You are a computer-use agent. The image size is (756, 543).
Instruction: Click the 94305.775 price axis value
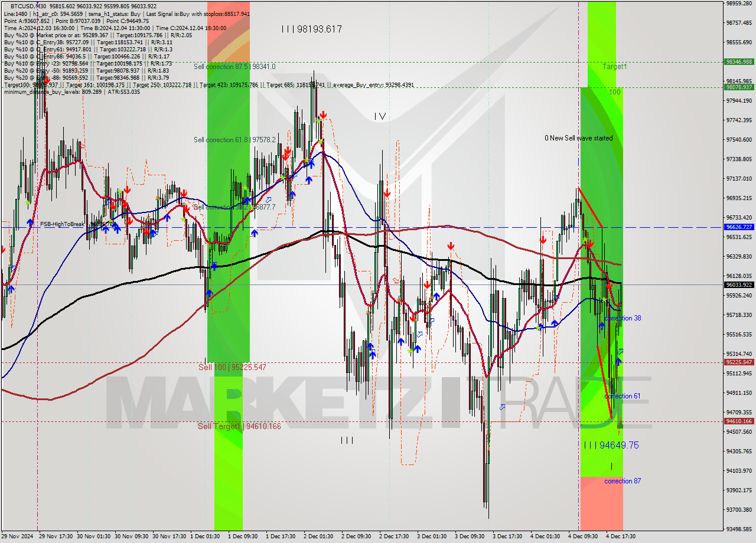pyautogui.click(x=739, y=451)
